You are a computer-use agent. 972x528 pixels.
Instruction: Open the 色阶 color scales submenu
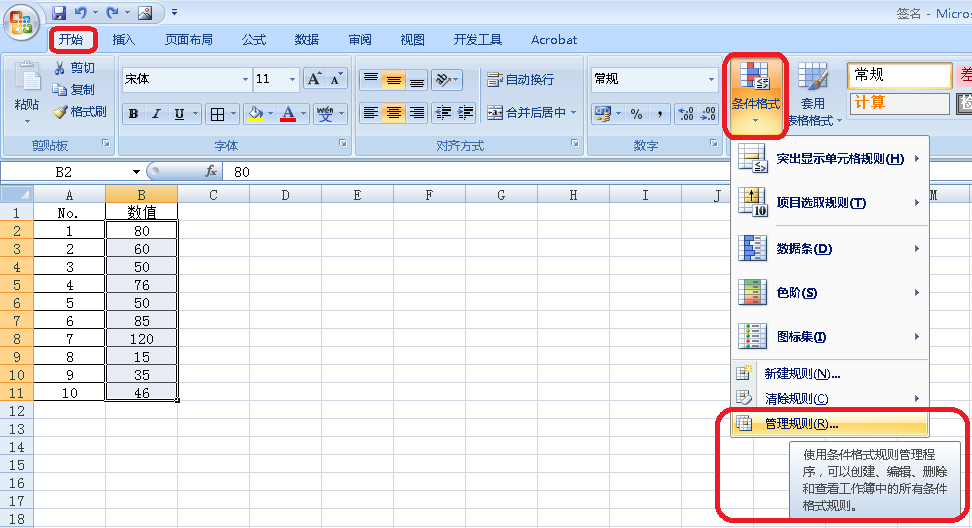click(829, 293)
